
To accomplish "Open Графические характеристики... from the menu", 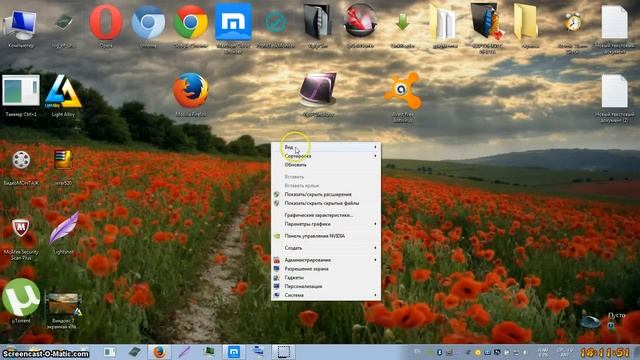I will 326,215.
